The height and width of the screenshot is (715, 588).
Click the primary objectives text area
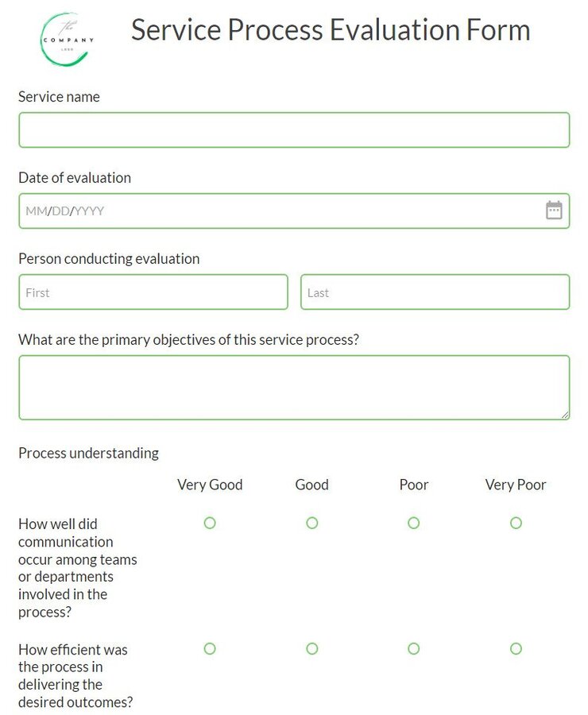pos(294,385)
